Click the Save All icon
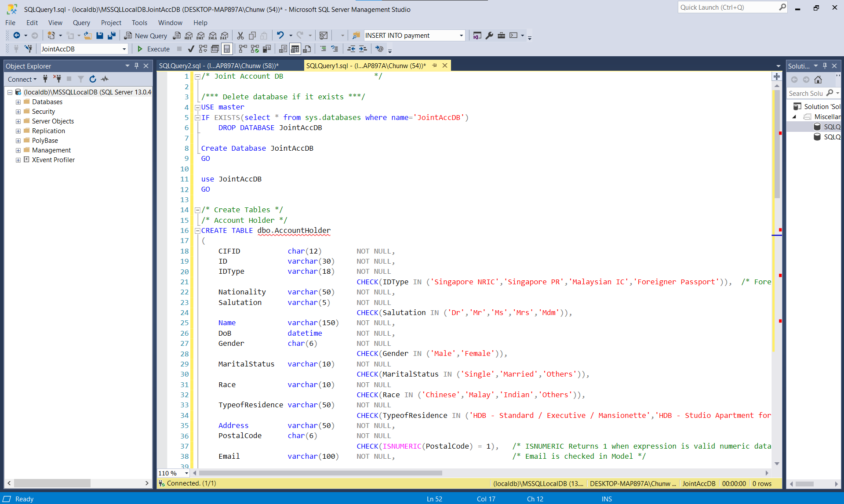844x504 pixels. [112, 36]
